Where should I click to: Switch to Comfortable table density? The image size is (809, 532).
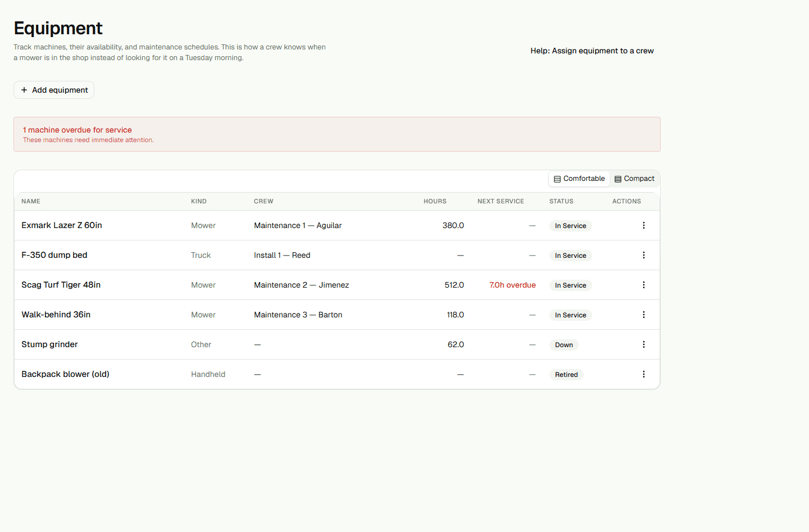(579, 179)
